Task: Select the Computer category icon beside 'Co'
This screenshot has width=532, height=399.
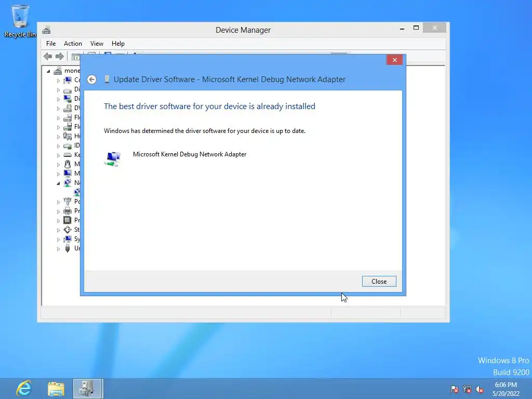Action: pyautogui.click(x=68, y=80)
